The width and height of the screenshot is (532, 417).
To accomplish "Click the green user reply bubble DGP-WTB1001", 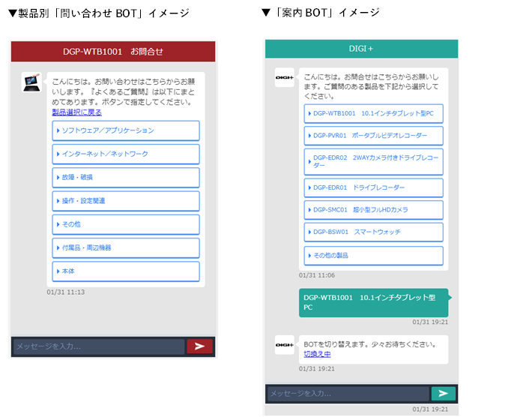I will pyautogui.click(x=374, y=302).
